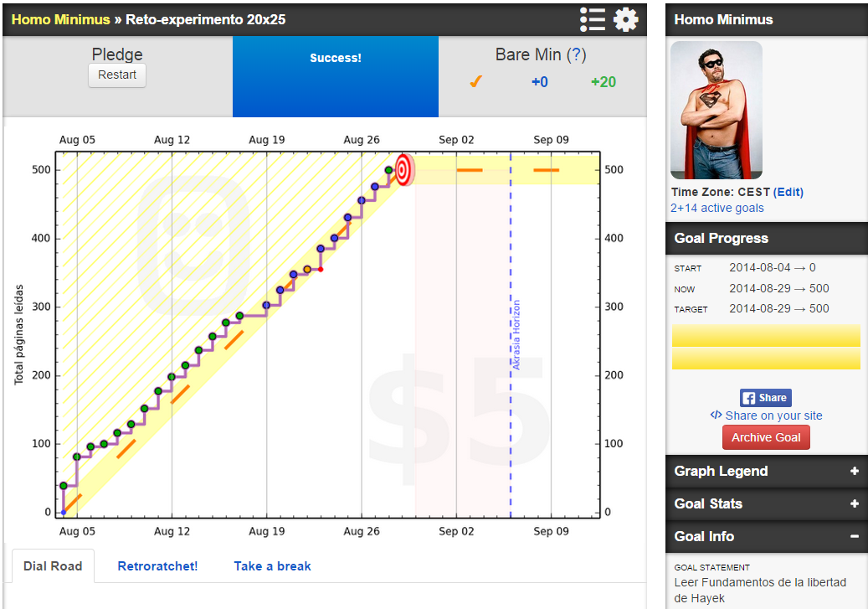This screenshot has width=868, height=609.
Task: Click the orange checkmark under Bare Min
Action: pyautogui.click(x=475, y=82)
